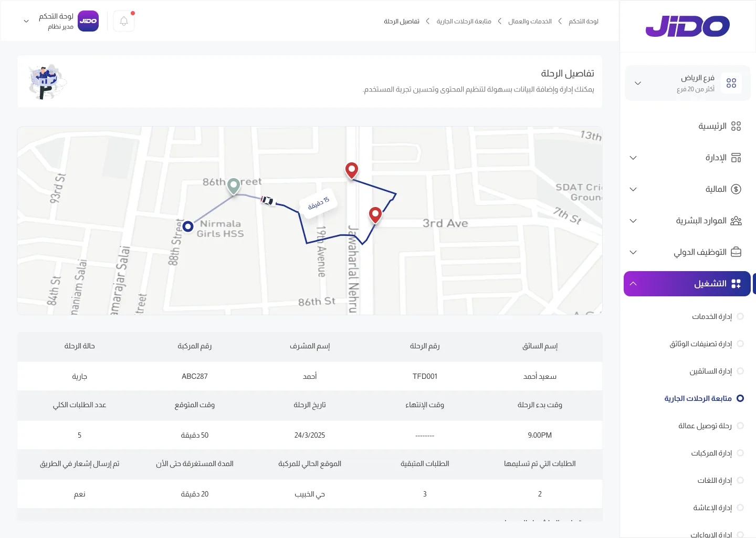Click the 24/3/2025 trip date cell
Screen dimensions: 756x538
(x=310, y=435)
